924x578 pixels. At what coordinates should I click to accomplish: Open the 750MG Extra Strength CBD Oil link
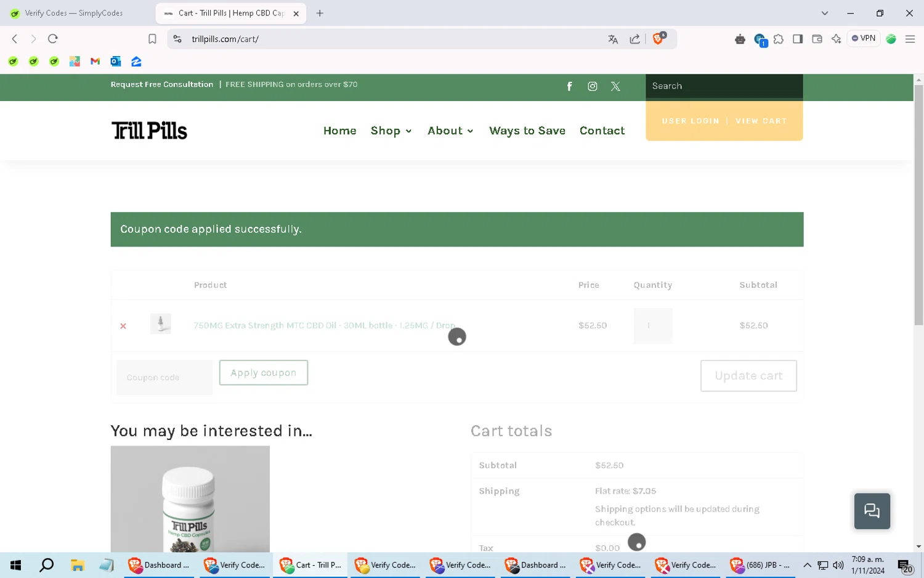coord(325,325)
